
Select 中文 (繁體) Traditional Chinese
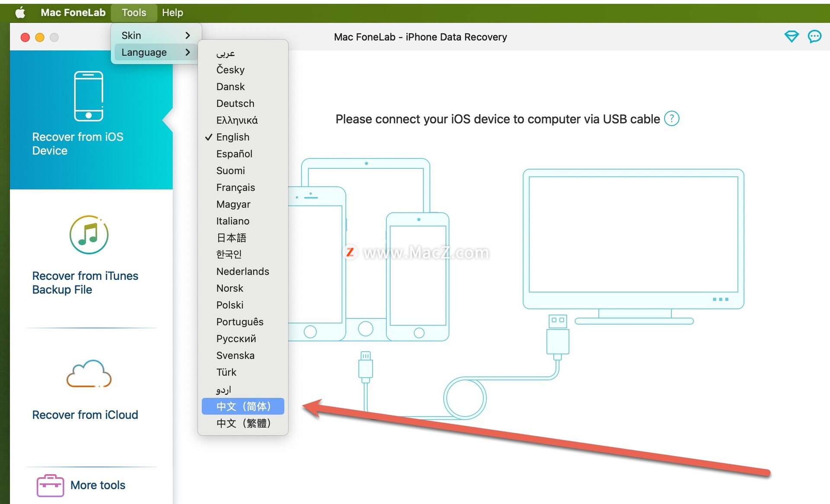243,423
